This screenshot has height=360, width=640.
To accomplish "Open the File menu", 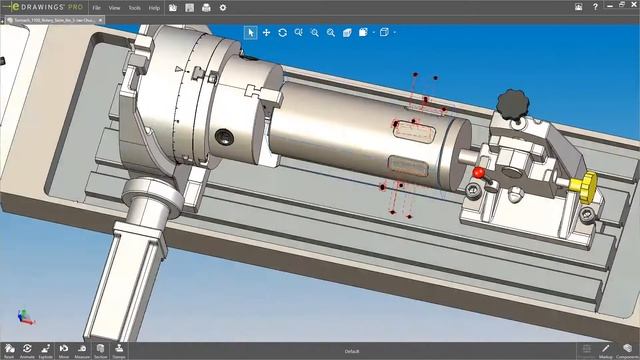I will [x=96, y=8].
